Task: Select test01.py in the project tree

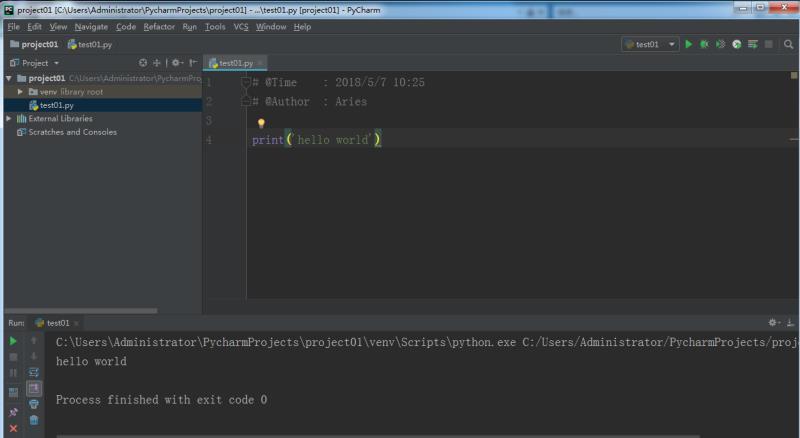Action: (57, 105)
